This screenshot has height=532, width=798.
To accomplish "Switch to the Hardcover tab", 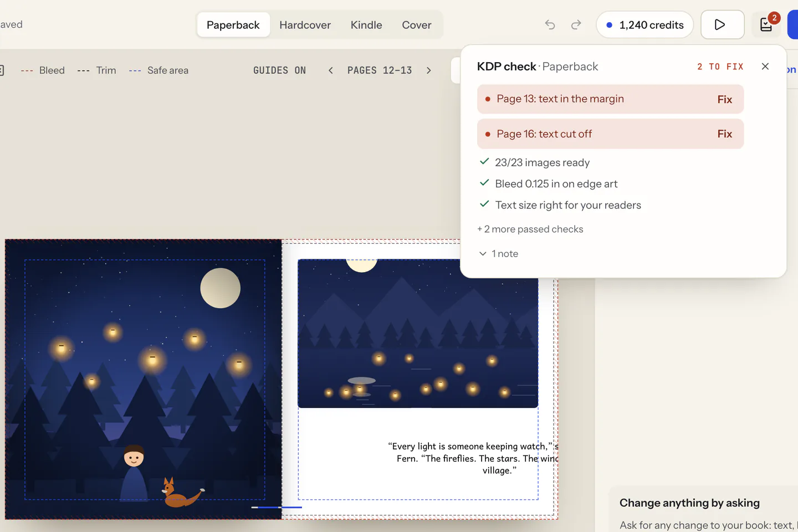I will (x=305, y=25).
